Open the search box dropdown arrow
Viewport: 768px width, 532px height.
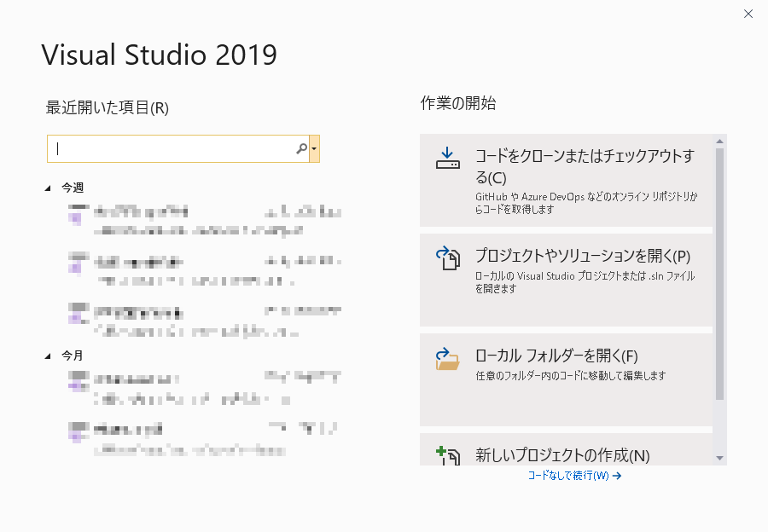point(314,149)
